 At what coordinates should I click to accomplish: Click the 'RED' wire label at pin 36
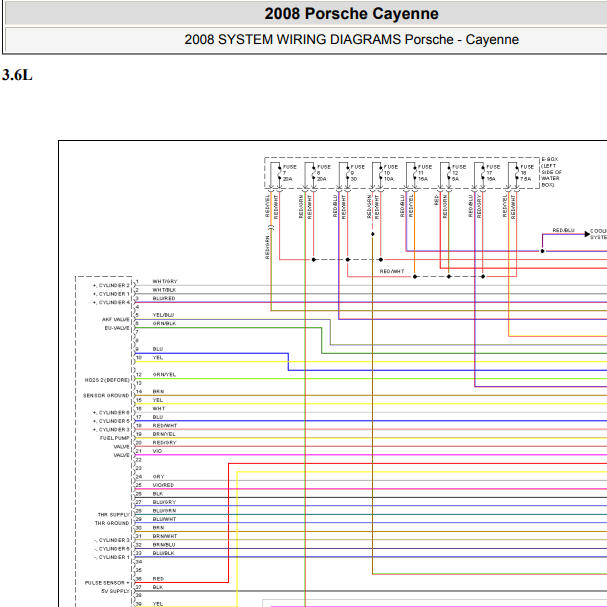tap(158, 579)
